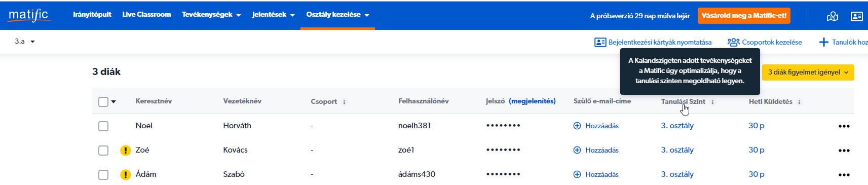Expand the '3 diák figyelmet igényel' dropdown
This screenshot has width=868, height=185.
(x=808, y=72)
